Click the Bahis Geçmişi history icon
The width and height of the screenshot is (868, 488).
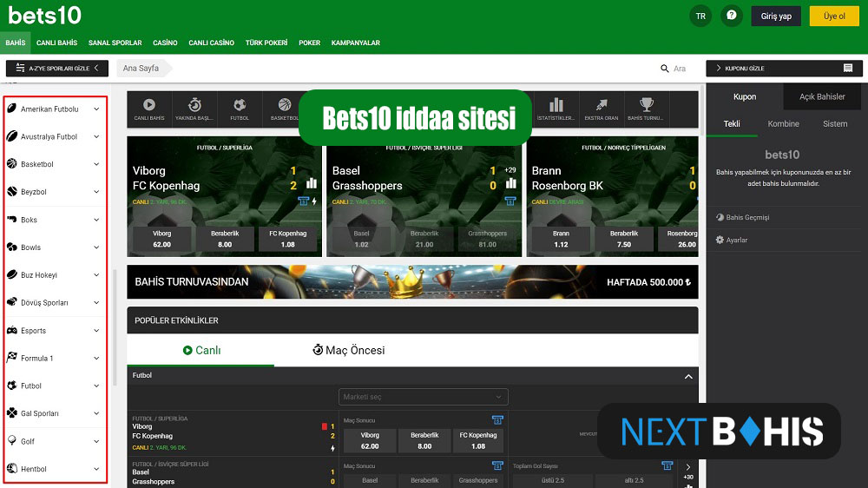720,217
